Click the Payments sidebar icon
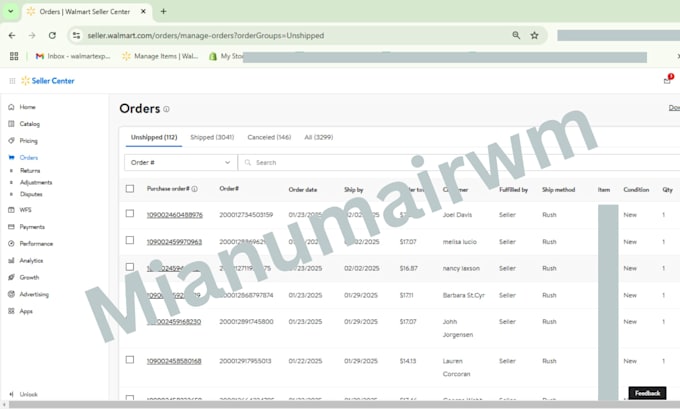This screenshot has width=680, height=409. coord(11,226)
